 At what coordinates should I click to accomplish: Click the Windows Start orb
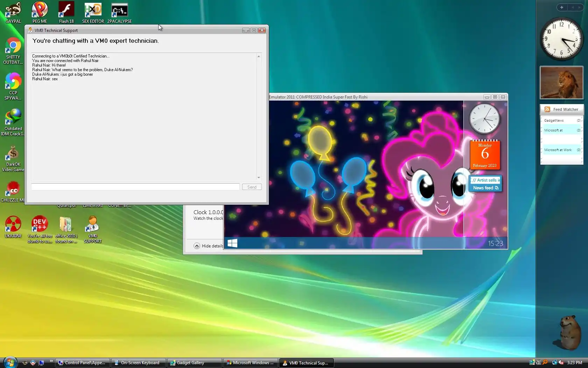[10, 362]
